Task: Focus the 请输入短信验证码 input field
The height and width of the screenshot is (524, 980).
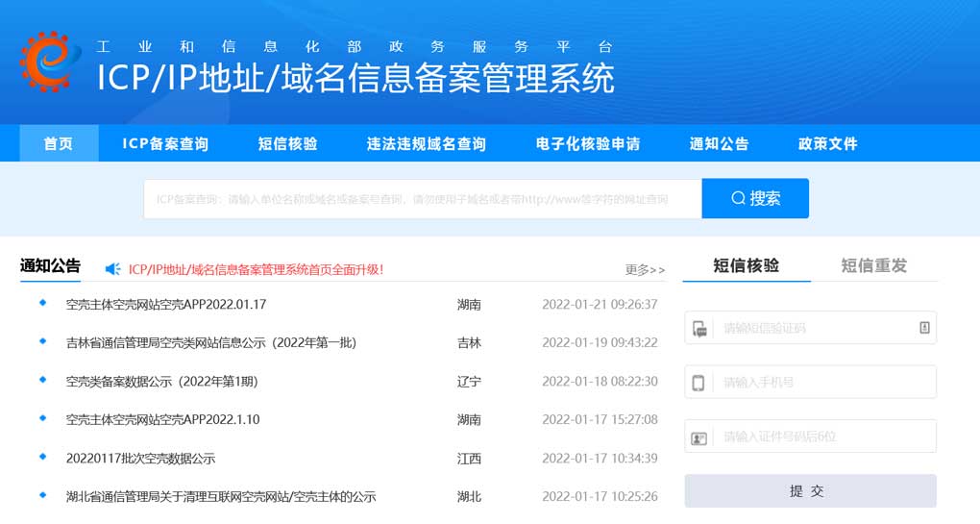Action: tap(811, 328)
